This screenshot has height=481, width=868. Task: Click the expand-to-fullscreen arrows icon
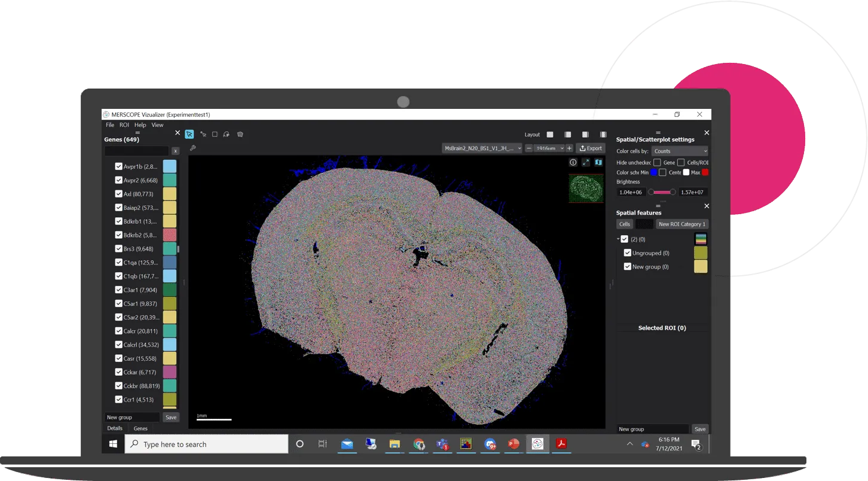[586, 162]
